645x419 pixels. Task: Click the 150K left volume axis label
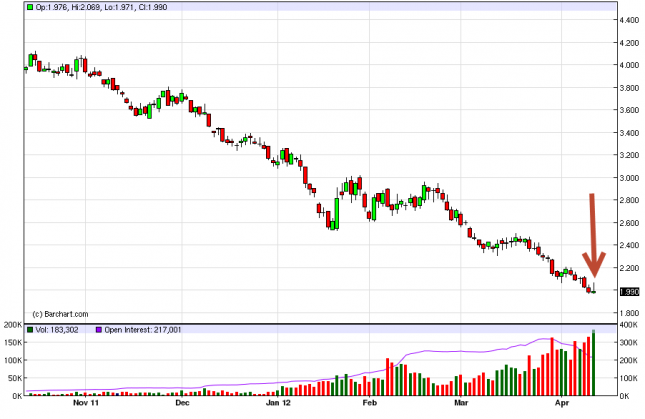(x=13, y=343)
